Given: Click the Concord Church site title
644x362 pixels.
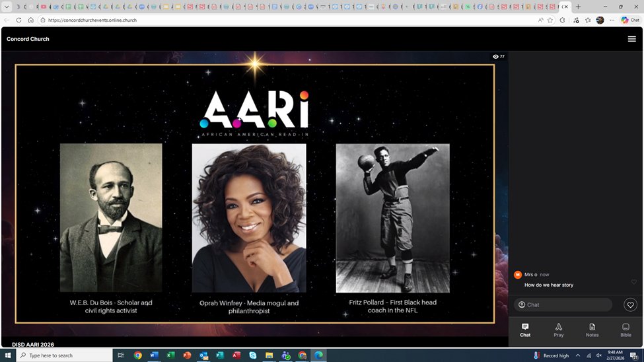Looking at the screenshot, I should 28,39.
